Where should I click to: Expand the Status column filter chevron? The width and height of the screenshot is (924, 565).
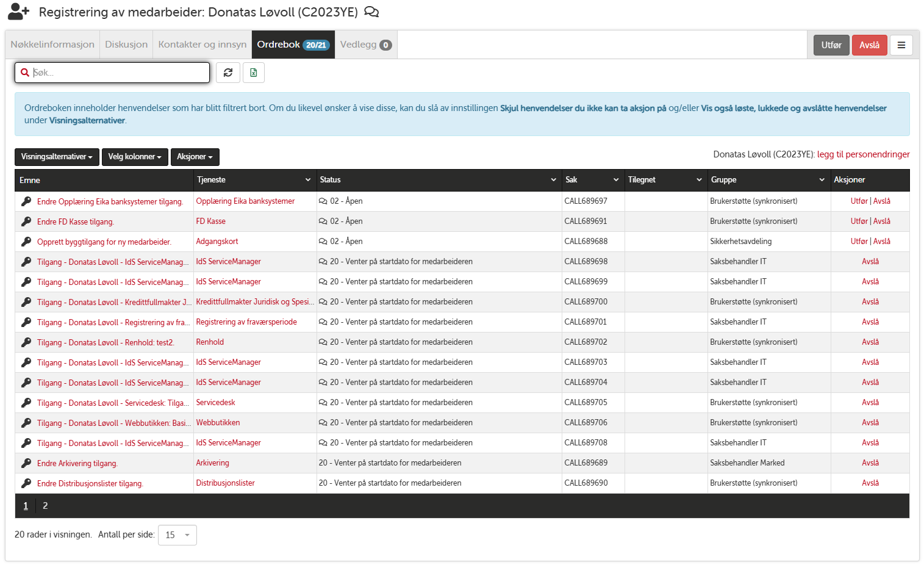[553, 180]
